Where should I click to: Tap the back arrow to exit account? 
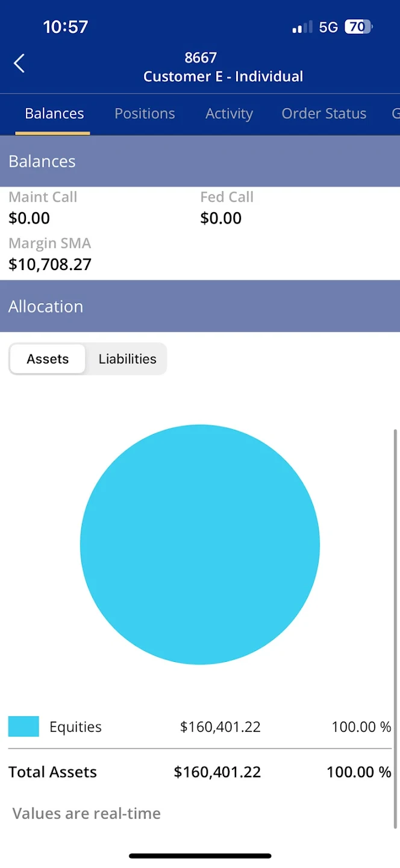19,63
